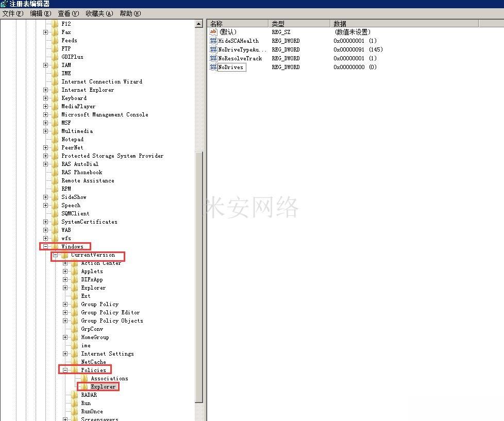Open the 帮助(H) menu
This screenshot has height=421, width=504.
click(130, 13)
